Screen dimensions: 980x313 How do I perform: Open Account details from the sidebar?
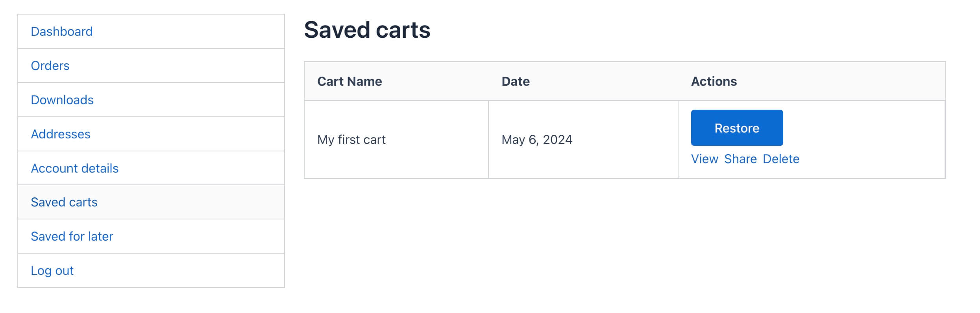pos(74,168)
